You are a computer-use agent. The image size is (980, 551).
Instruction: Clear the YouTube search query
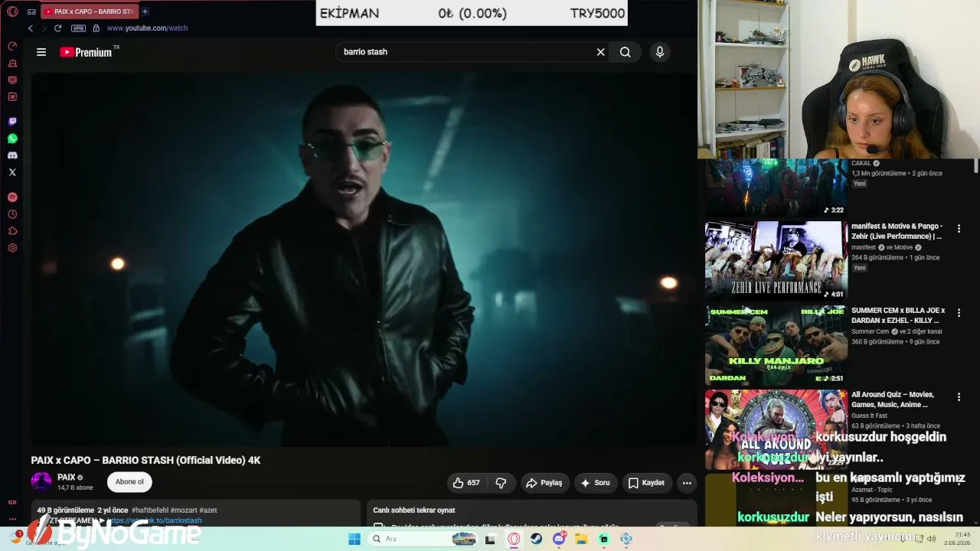601,52
